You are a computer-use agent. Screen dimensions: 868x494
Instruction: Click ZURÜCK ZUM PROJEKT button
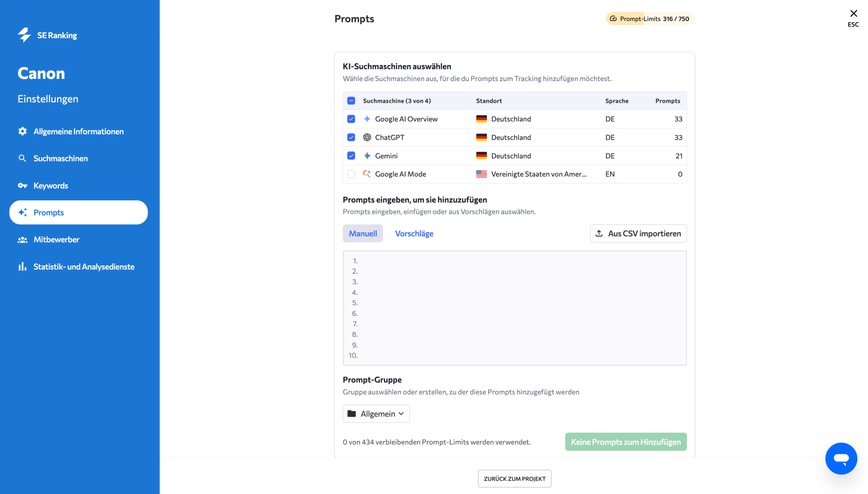[515, 479]
